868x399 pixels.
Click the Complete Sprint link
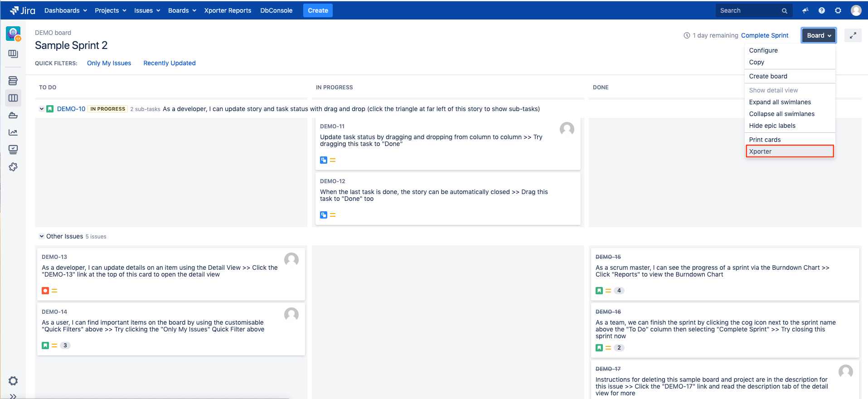(x=765, y=35)
